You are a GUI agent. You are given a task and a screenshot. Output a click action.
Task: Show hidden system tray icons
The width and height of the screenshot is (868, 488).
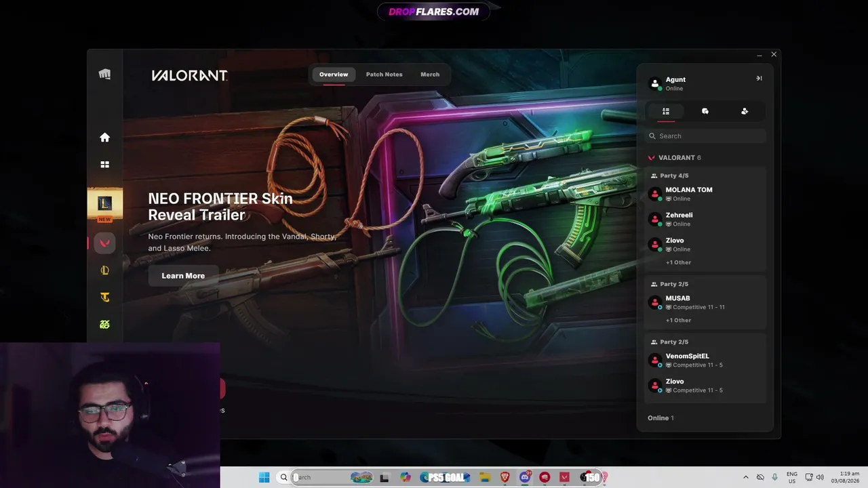[x=746, y=477]
